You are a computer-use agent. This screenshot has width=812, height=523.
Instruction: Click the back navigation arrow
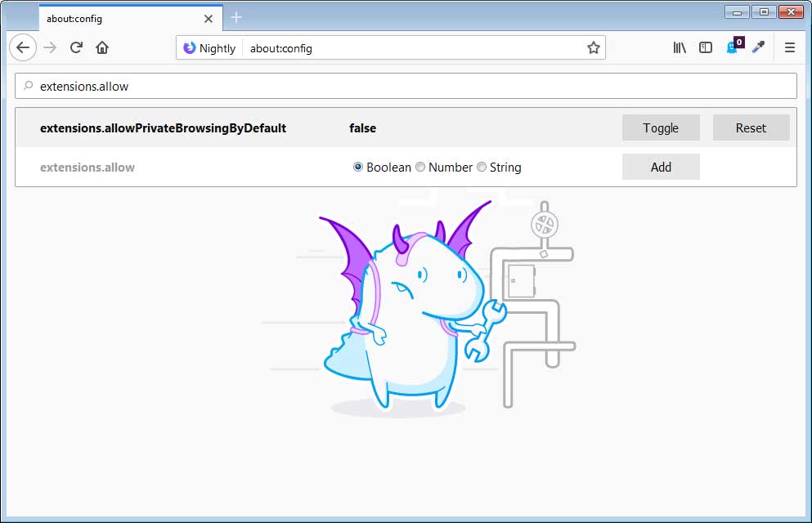(23, 47)
